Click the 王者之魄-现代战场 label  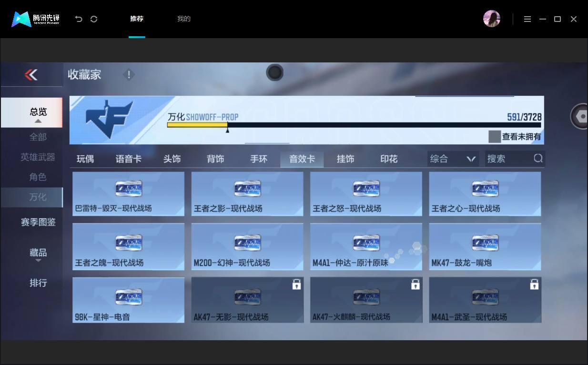coord(109,263)
